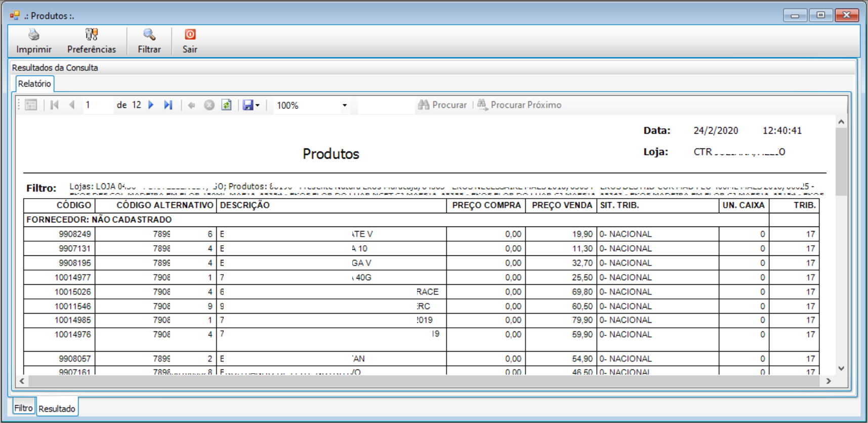This screenshot has height=423, width=868.
Task: Maximize the Produtos window
Action: pos(820,15)
